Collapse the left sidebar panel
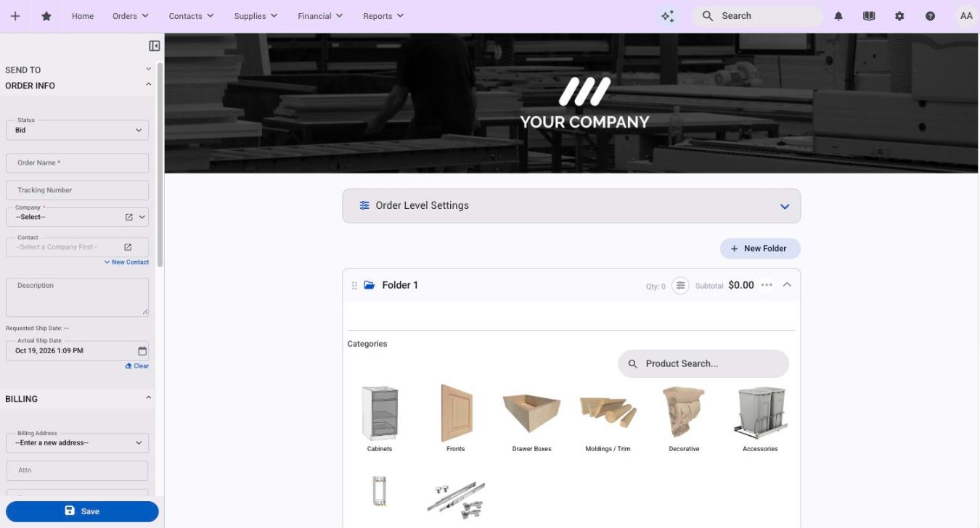 pos(155,46)
